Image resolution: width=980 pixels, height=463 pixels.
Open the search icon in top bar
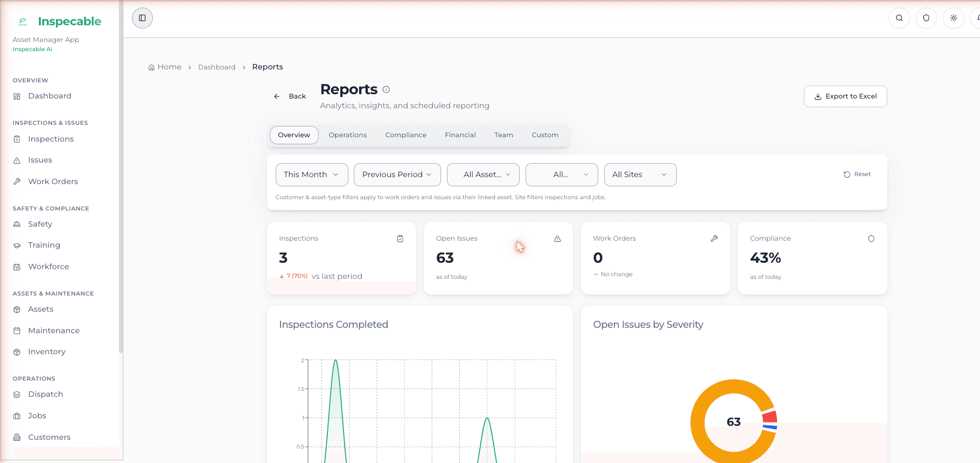click(x=899, y=18)
